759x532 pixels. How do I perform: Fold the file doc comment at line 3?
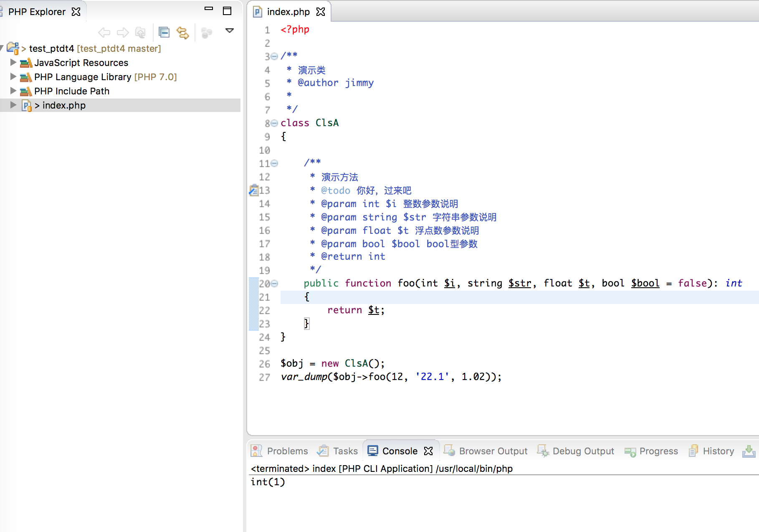point(274,56)
